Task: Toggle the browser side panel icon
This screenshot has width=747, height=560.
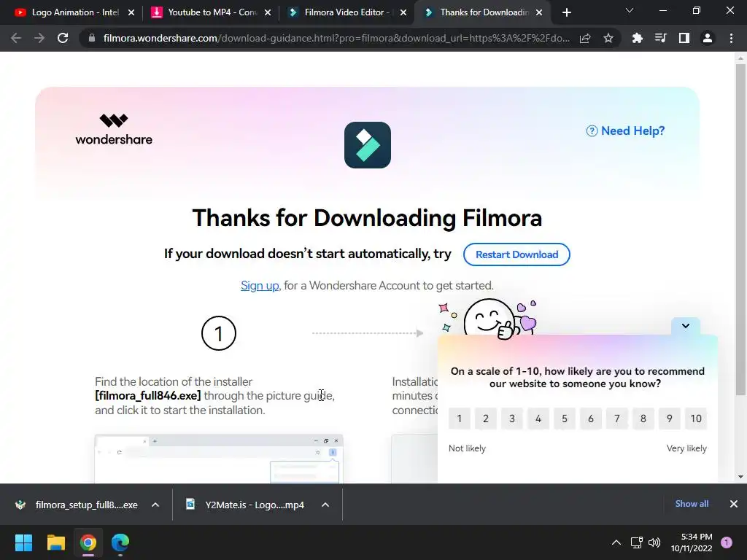Action: (684, 38)
